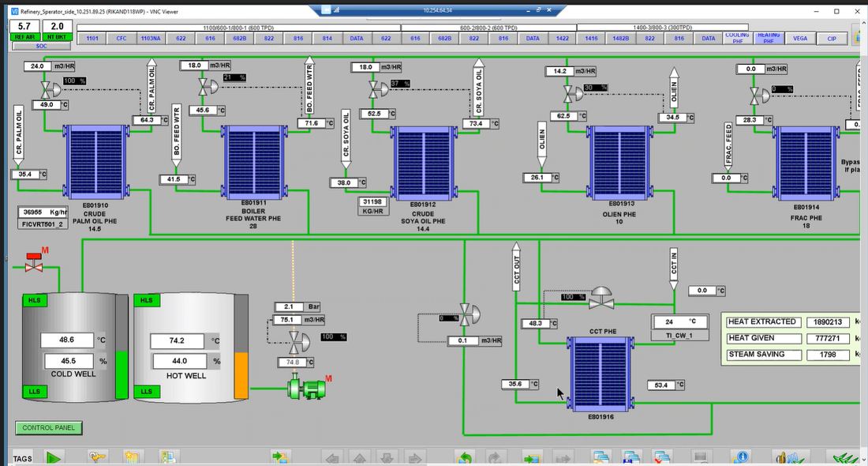The width and height of the screenshot is (868, 466).
Task: Click the STEAM SAVING value 1798
Action: tap(828, 355)
